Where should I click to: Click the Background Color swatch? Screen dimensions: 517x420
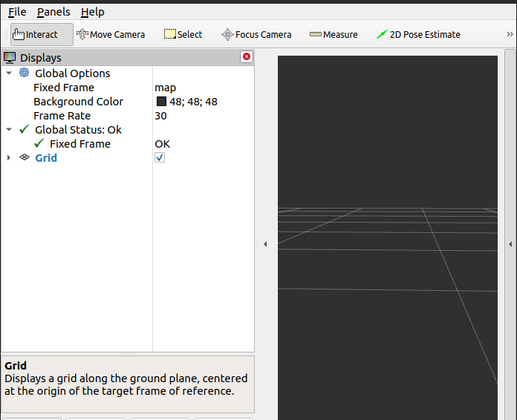tap(161, 102)
